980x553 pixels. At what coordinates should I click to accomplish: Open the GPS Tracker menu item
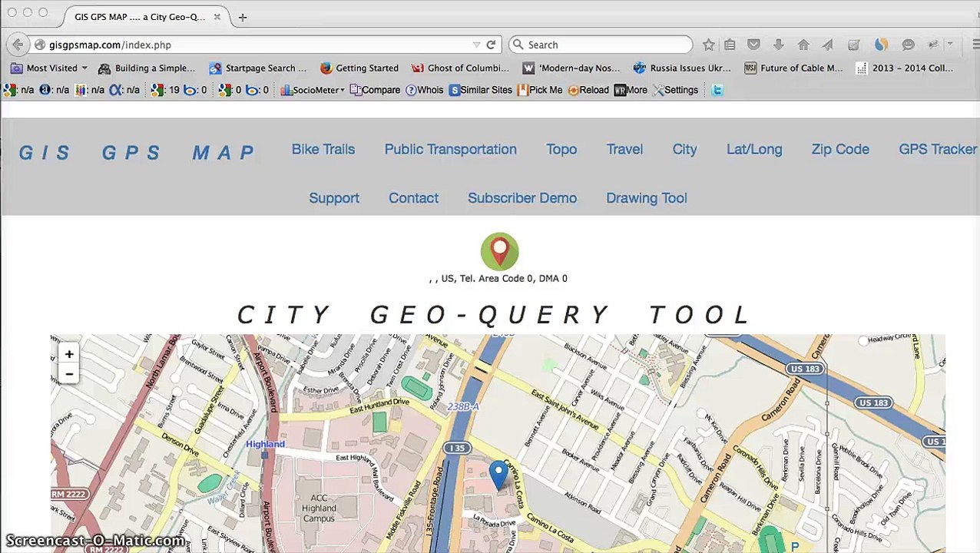pyautogui.click(x=938, y=149)
